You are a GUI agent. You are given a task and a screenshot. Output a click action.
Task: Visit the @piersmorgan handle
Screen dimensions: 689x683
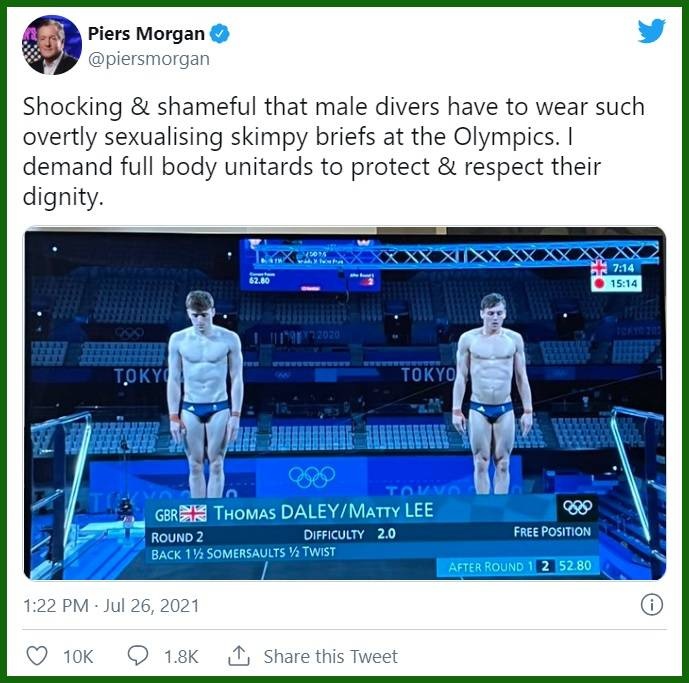149,58
